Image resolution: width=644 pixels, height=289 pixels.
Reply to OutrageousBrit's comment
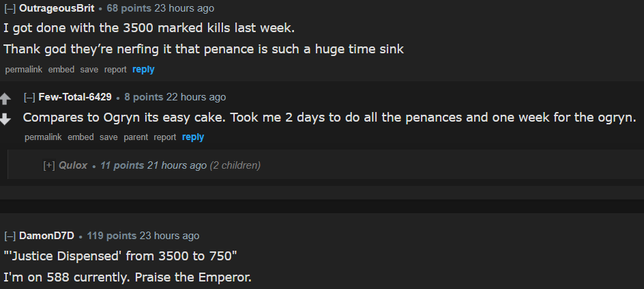143,70
